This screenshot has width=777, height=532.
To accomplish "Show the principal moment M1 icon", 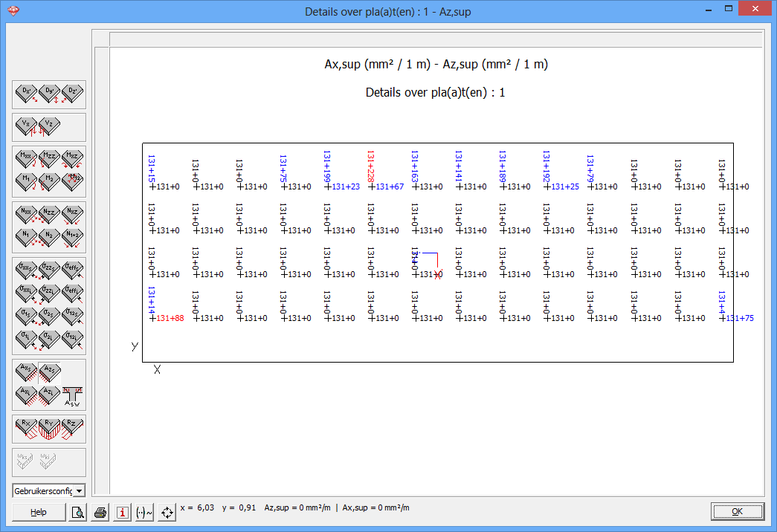I will click(26, 182).
